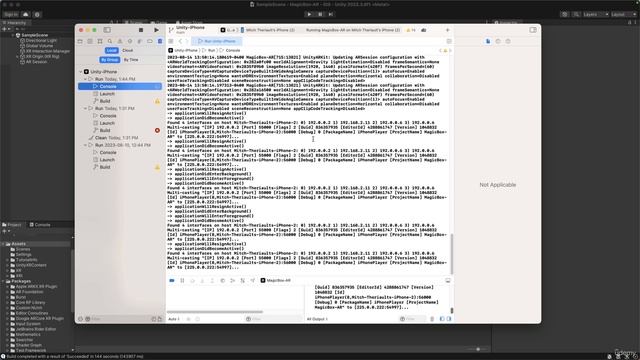This screenshot has height=360, width=640.
Task: Open the related items grid menu
Action: click(x=171, y=41)
